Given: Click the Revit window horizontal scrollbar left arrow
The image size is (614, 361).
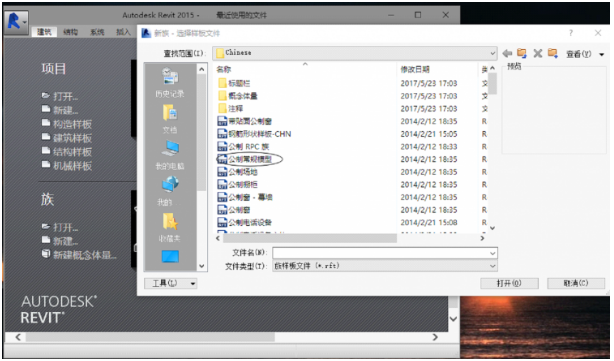Looking at the screenshot, I should (x=18, y=337).
